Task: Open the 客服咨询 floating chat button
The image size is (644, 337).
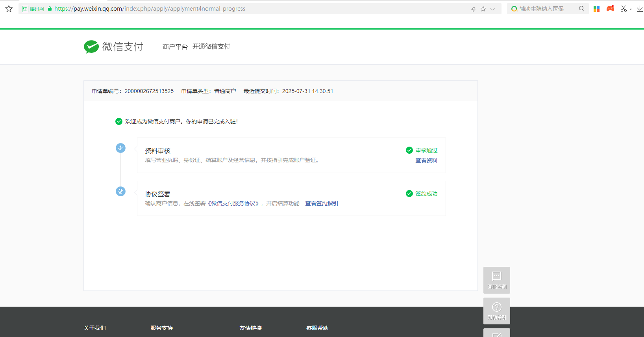Action: tap(497, 280)
